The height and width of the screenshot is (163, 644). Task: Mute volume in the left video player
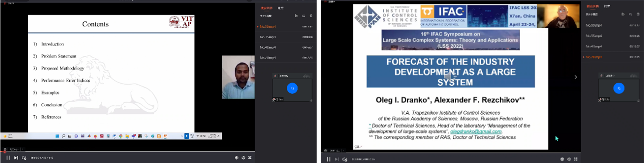pyautogui.click(x=243, y=158)
